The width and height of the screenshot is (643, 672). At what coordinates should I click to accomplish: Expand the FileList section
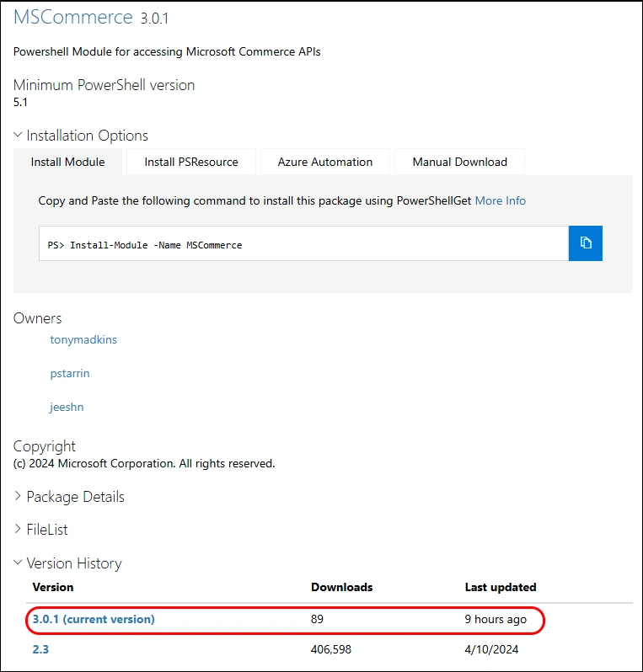(x=40, y=530)
